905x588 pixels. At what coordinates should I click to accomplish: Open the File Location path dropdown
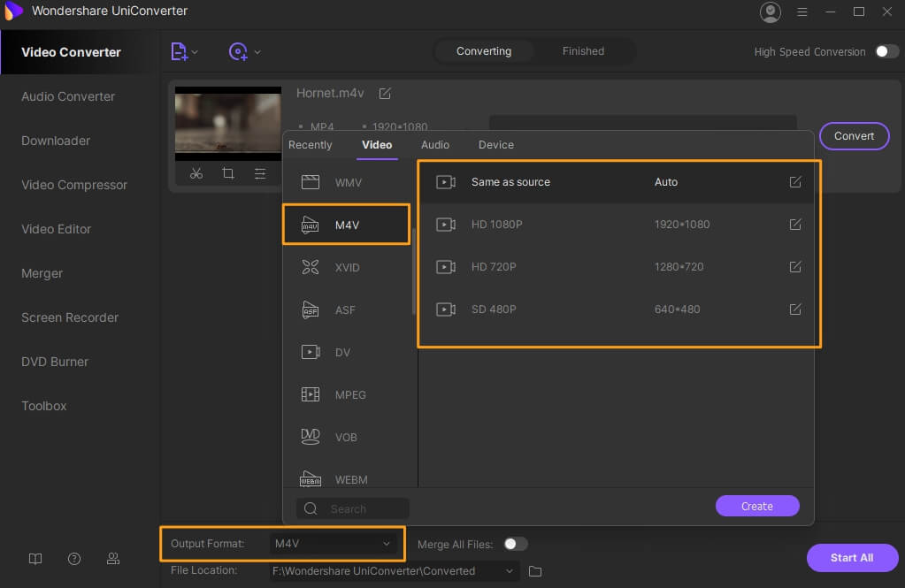pyautogui.click(x=394, y=570)
